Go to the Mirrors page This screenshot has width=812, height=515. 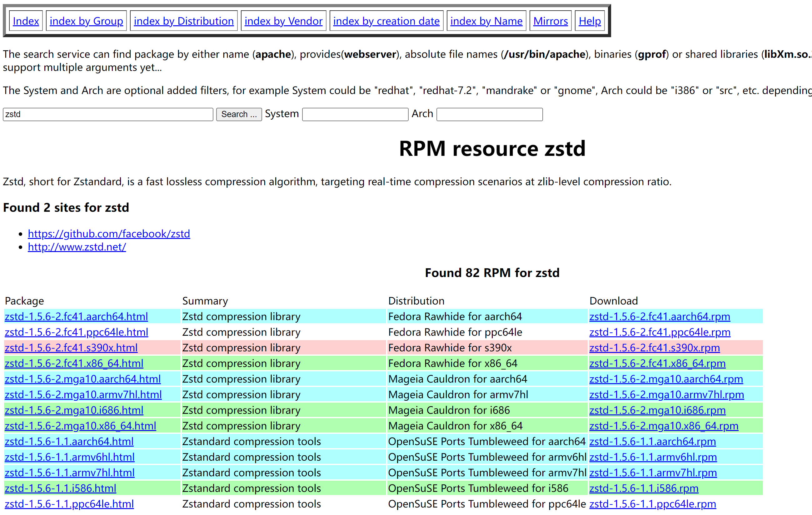coord(551,21)
